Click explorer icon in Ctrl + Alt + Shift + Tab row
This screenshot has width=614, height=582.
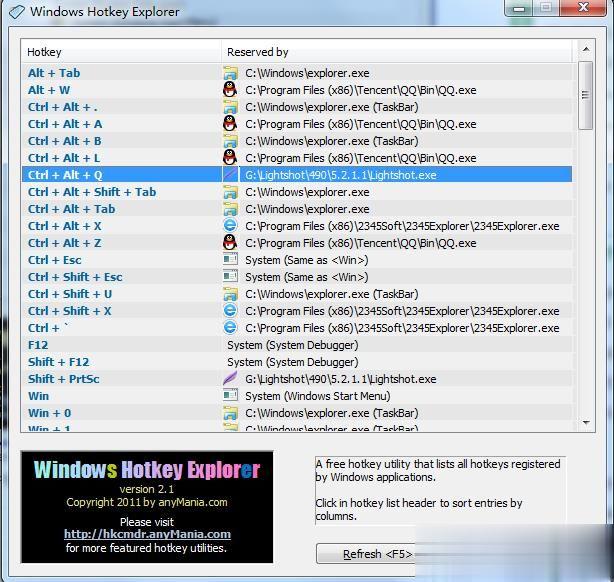coord(230,192)
